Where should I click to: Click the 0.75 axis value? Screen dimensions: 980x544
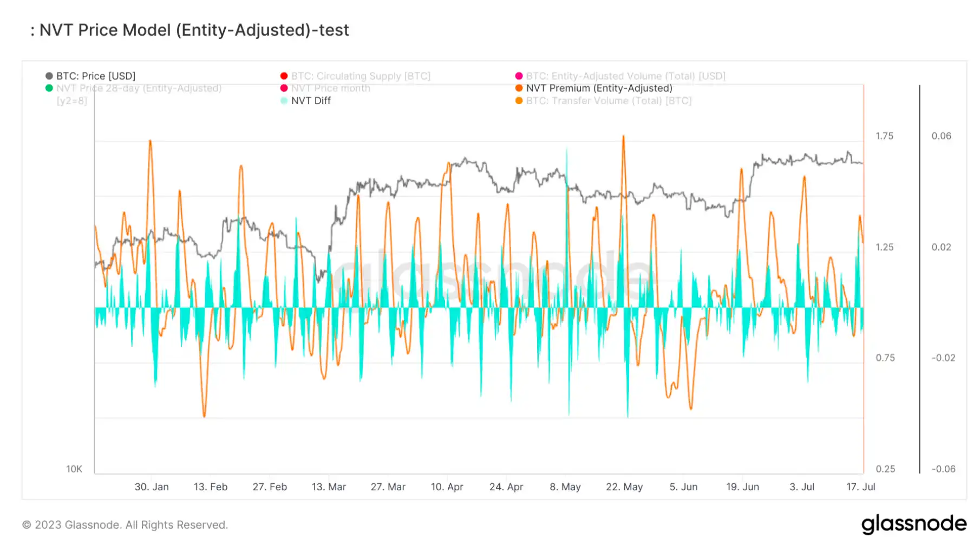click(885, 358)
